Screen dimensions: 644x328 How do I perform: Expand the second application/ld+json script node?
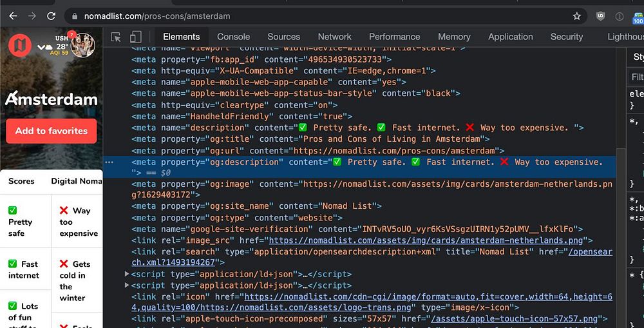(127, 285)
